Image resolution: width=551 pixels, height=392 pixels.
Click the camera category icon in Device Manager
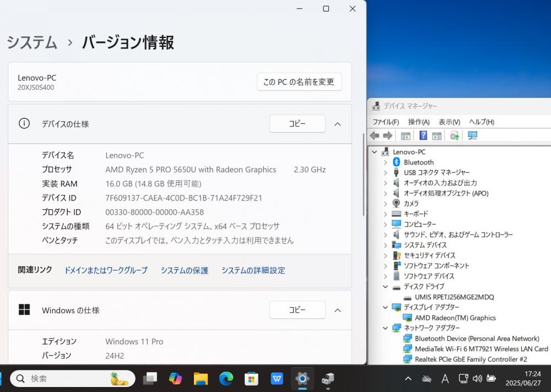click(x=396, y=203)
